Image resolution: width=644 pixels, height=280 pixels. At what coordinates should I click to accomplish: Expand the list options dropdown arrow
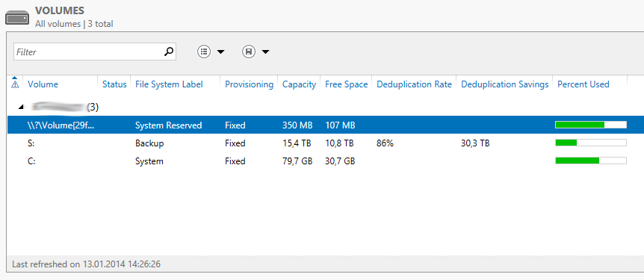point(220,52)
